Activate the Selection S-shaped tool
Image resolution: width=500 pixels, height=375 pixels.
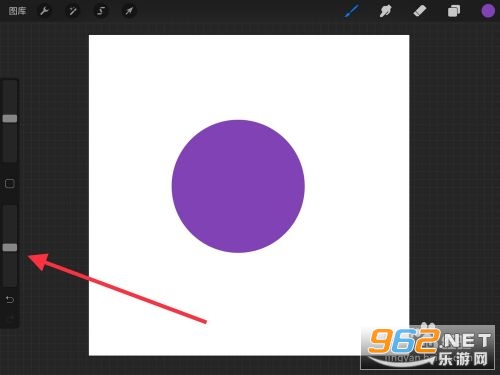[x=101, y=11]
